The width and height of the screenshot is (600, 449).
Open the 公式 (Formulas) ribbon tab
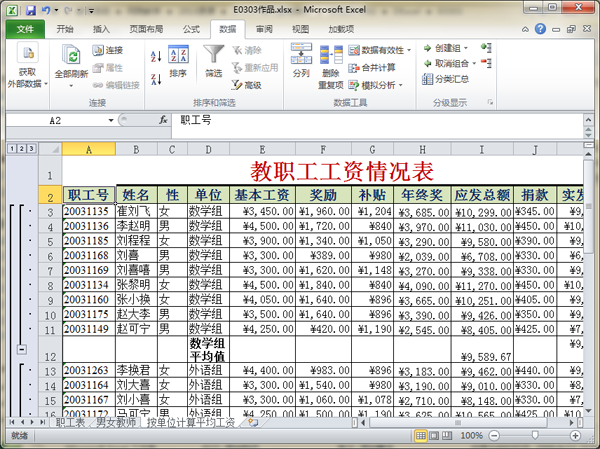point(191,29)
